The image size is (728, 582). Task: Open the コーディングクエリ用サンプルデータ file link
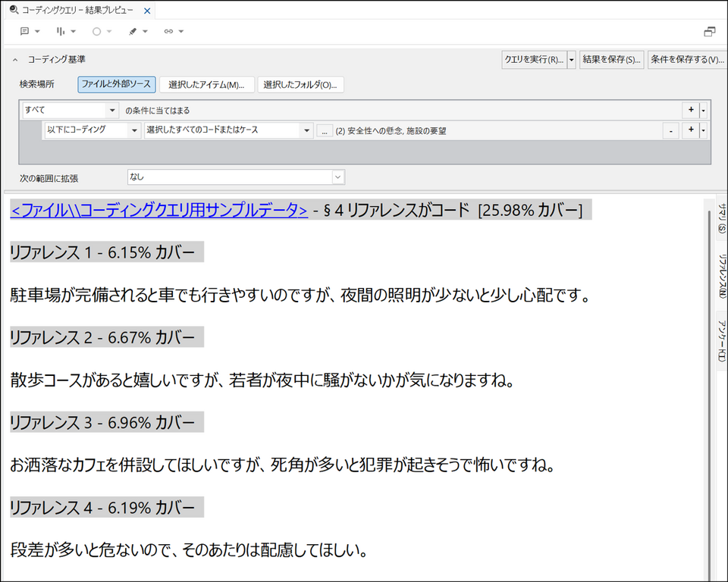tap(158, 211)
